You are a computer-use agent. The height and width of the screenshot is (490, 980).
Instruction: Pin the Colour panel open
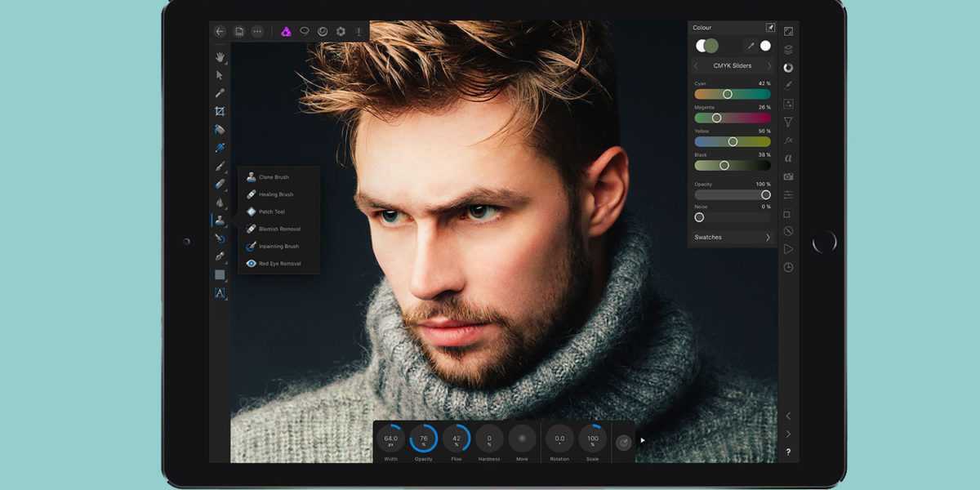click(769, 27)
